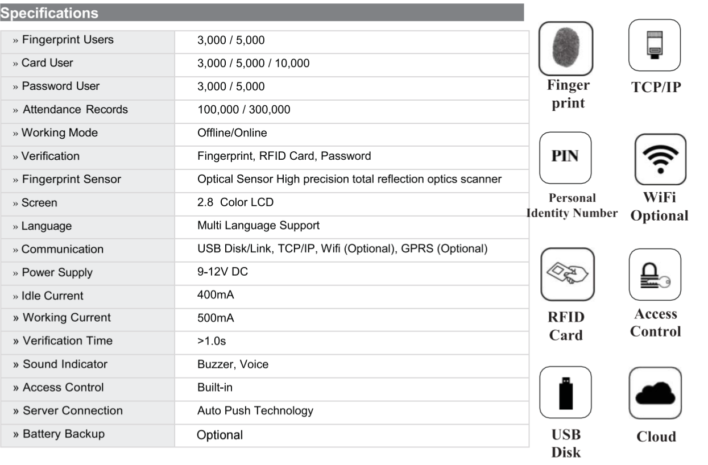Click the USB Disk icon
Viewport: 708px width, 465px height.
pyautogui.click(x=565, y=392)
